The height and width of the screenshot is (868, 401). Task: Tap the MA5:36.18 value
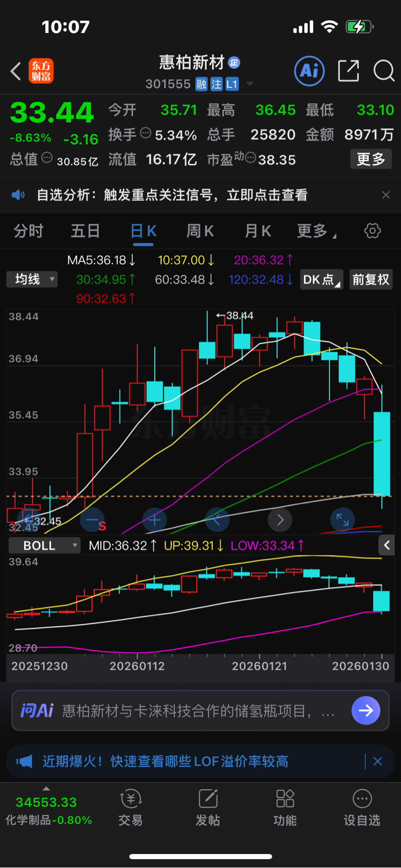pyautogui.click(x=101, y=260)
